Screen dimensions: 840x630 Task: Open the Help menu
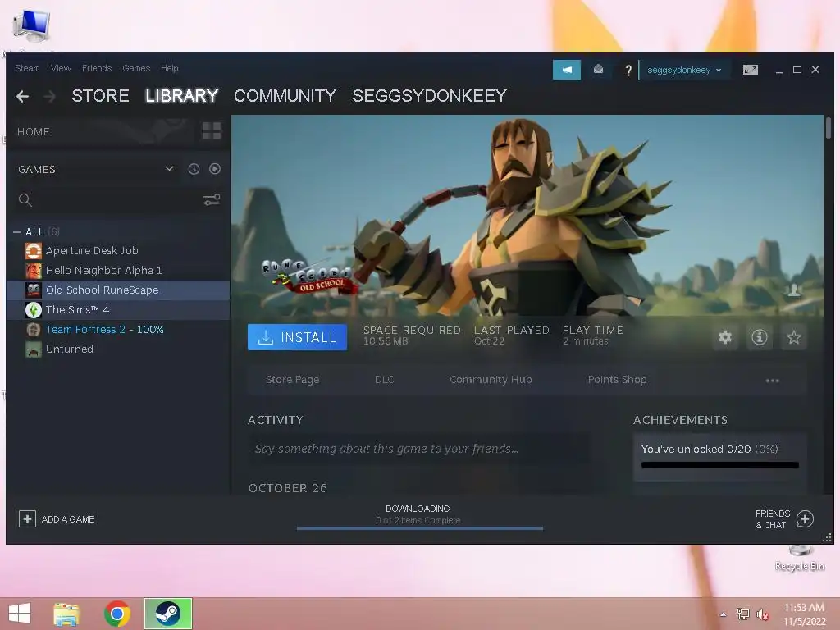coord(169,69)
